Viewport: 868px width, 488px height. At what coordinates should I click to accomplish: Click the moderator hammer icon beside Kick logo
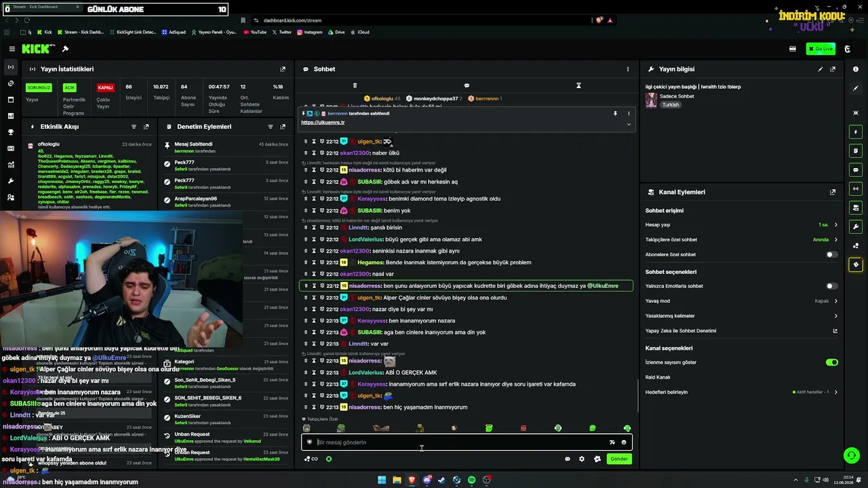(65, 49)
